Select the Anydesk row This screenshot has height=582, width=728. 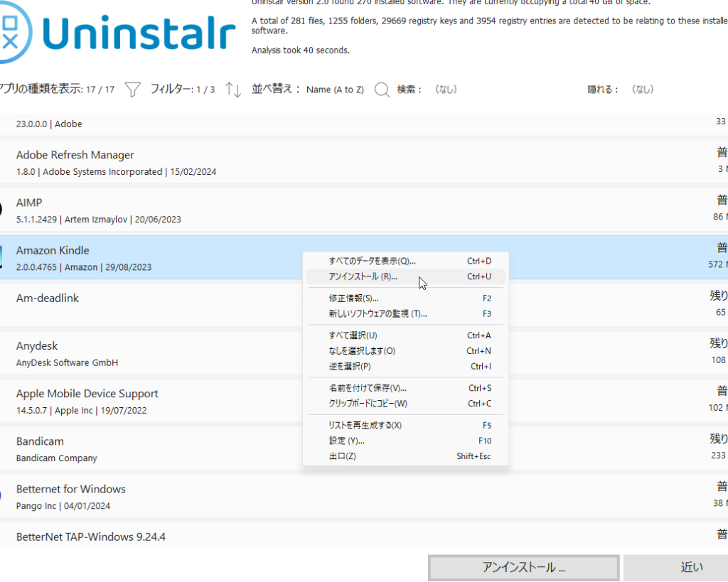(x=364, y=353)
